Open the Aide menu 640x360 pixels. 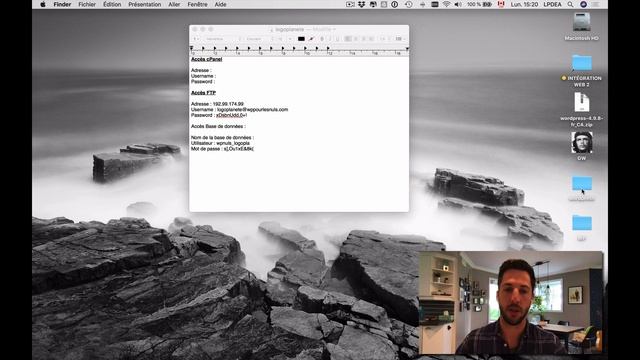(220, 4)
